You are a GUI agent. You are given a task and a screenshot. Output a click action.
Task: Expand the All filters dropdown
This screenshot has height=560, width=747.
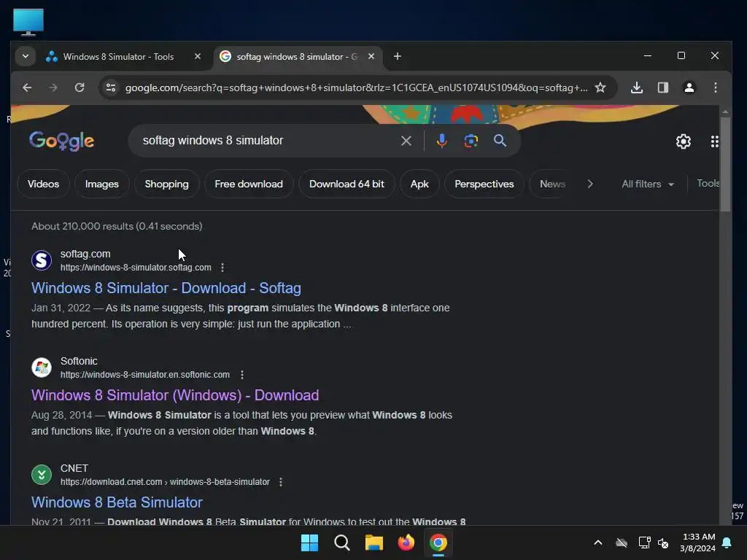[x=648, y=184]
